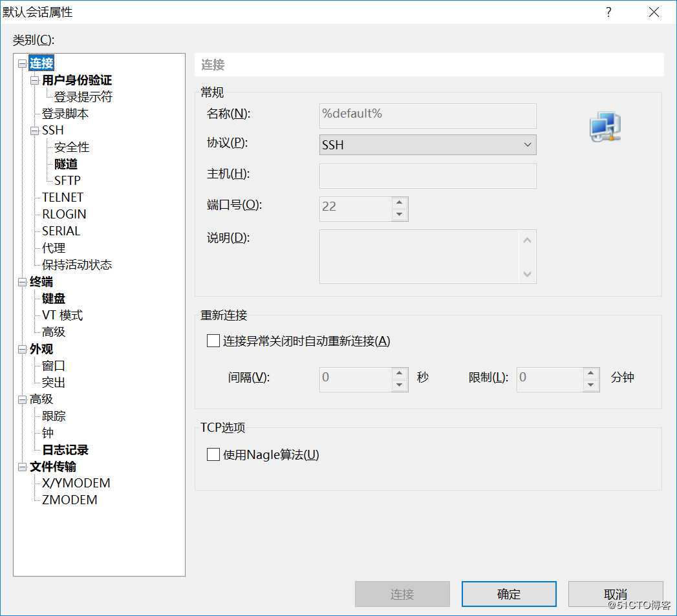Select 终端 in the category tree

41,282
